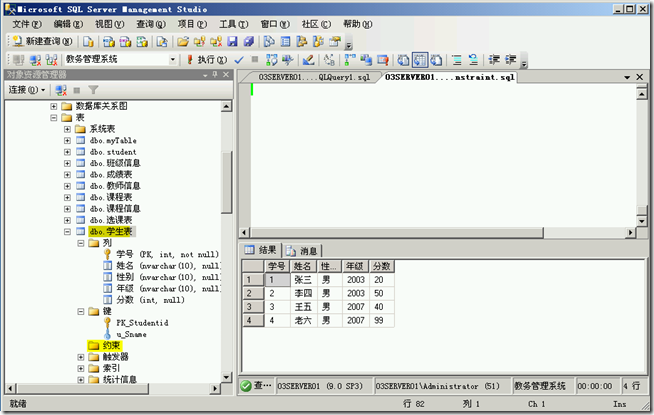The image size is (654, 415).
Task: Click the Increase Indent icon
Action: tap(511, 60)
